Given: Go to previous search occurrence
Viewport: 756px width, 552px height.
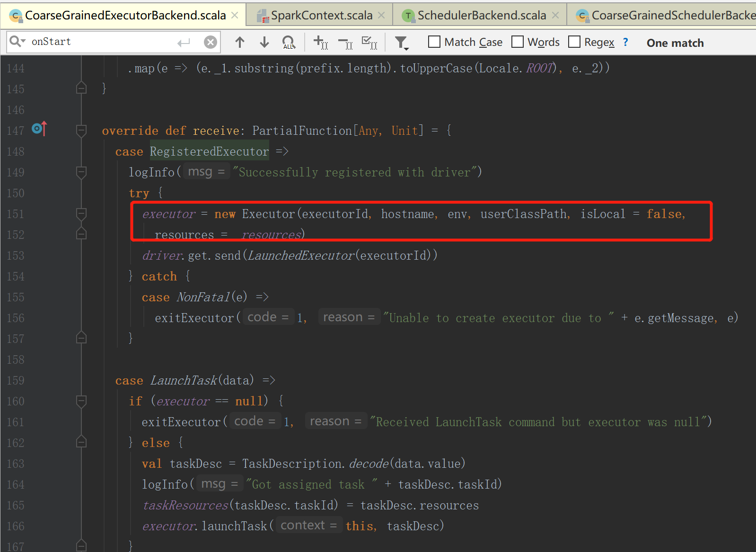Looking at the screenshot, I should 240,43.
